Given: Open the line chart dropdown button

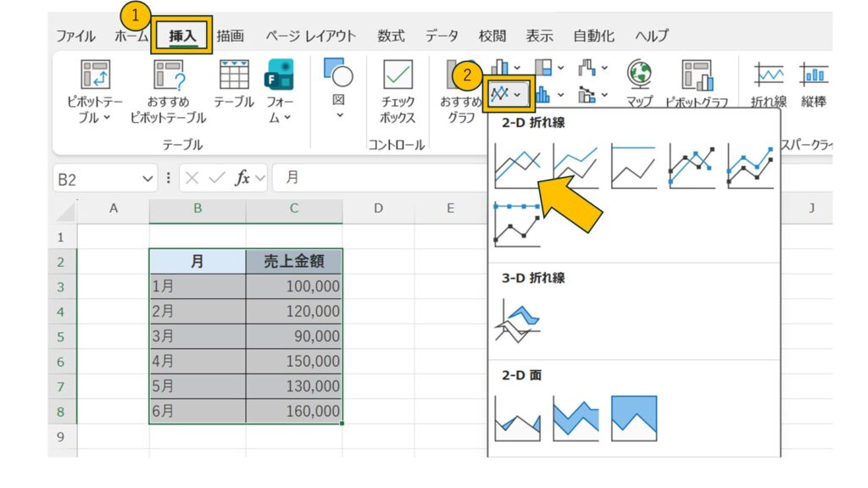Looking at the screenshot, I should 507,93.
